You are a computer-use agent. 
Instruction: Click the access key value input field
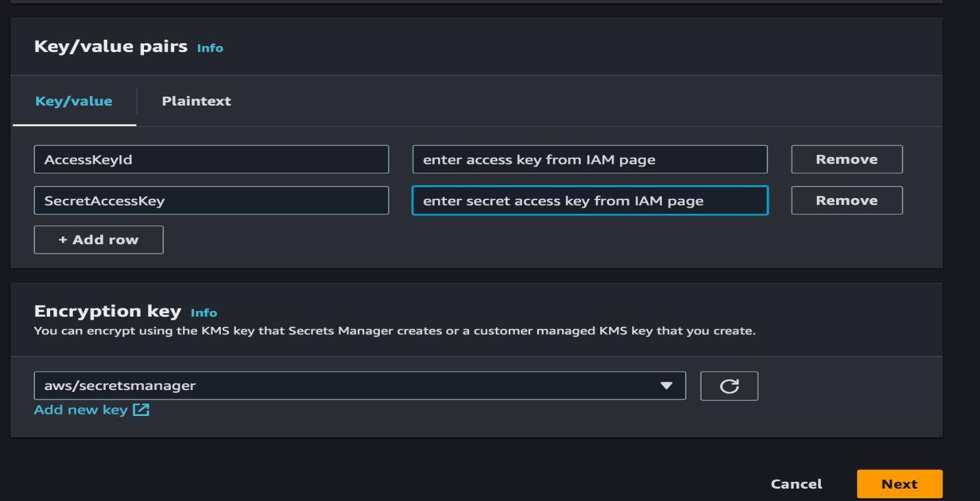(x=590, y=159)
